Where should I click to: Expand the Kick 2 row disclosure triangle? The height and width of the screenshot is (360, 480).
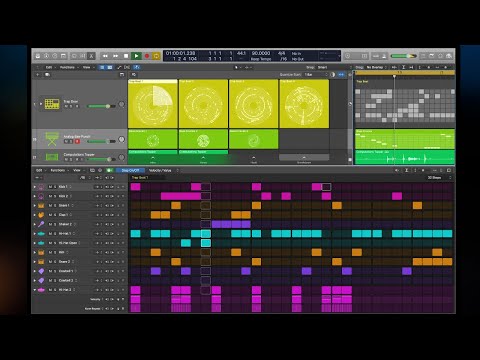35,196
